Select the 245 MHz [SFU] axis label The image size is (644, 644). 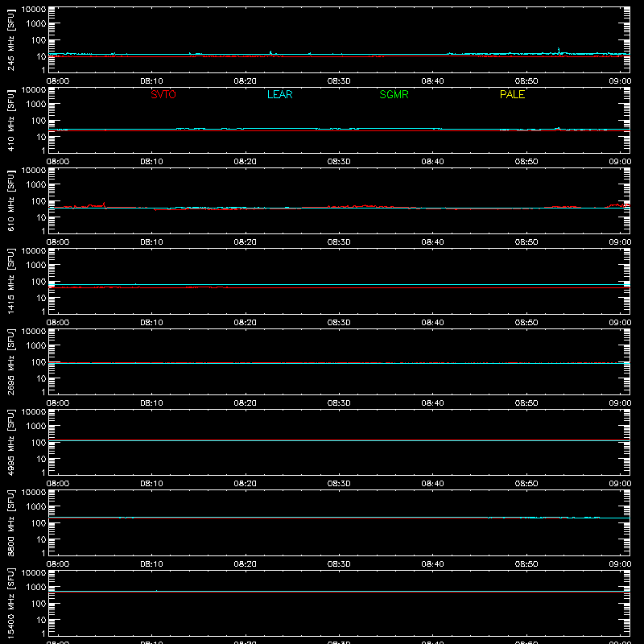[10, 39]
